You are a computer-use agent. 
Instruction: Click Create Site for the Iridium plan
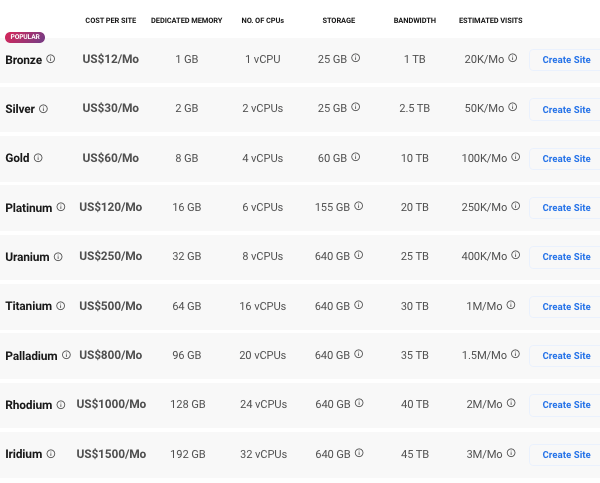tap(566, 455)
